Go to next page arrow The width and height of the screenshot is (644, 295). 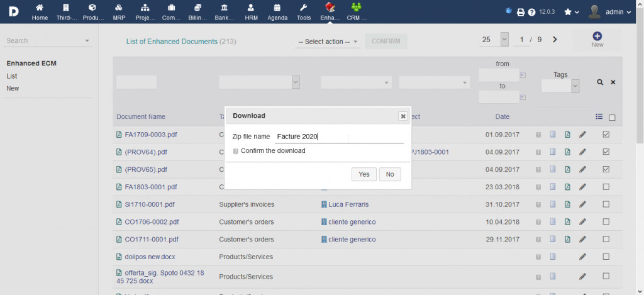555,40
